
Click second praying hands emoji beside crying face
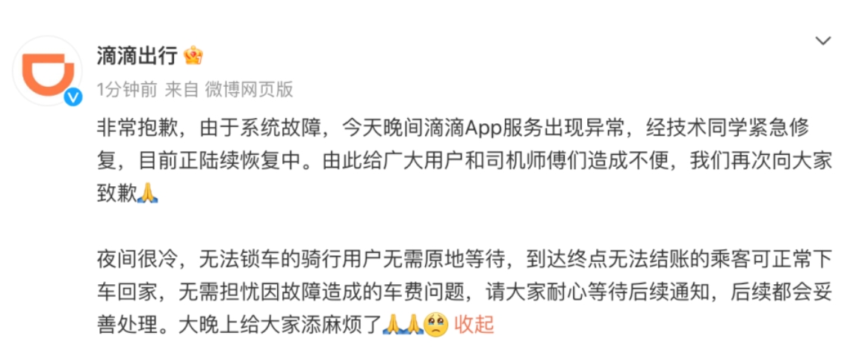(x=414, y=325)
